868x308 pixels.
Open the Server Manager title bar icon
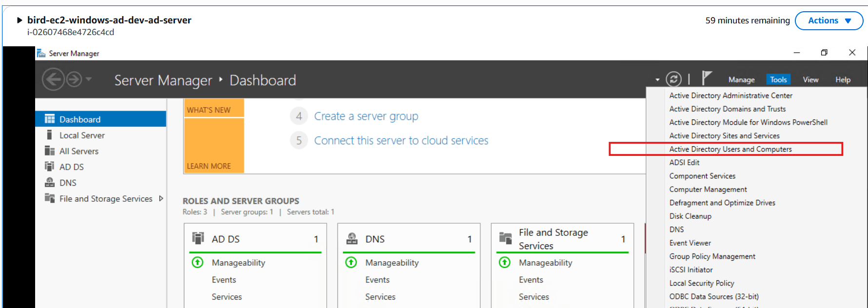click(x=41, y=53)
